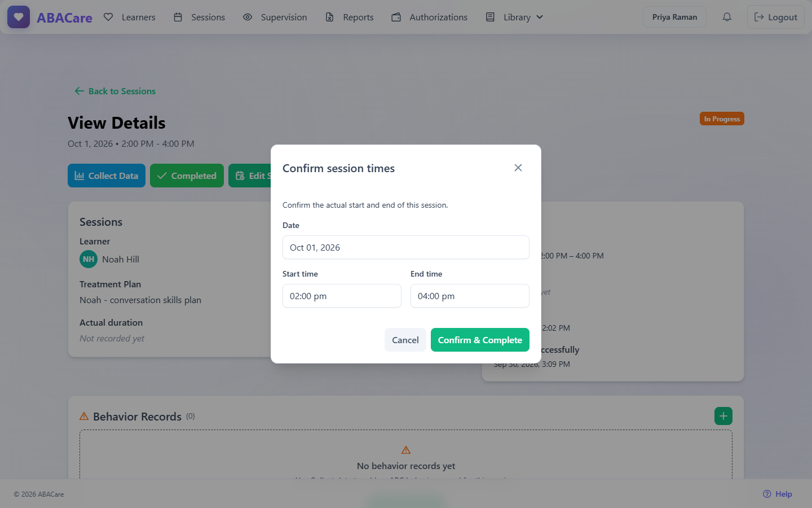The height and width of the screenshot is (508, 812).
Task: Open the Help link
Action: click(x=778, y=494)
